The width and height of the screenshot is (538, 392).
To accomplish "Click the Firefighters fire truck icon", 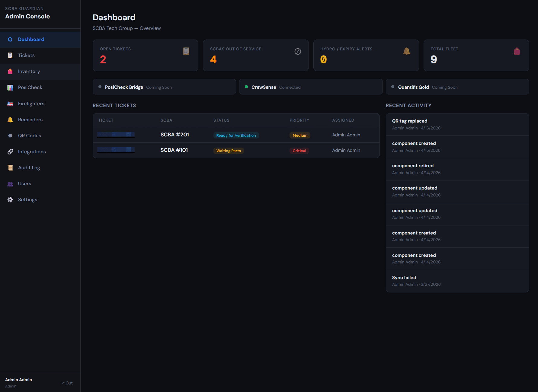I will pos(10,104).
